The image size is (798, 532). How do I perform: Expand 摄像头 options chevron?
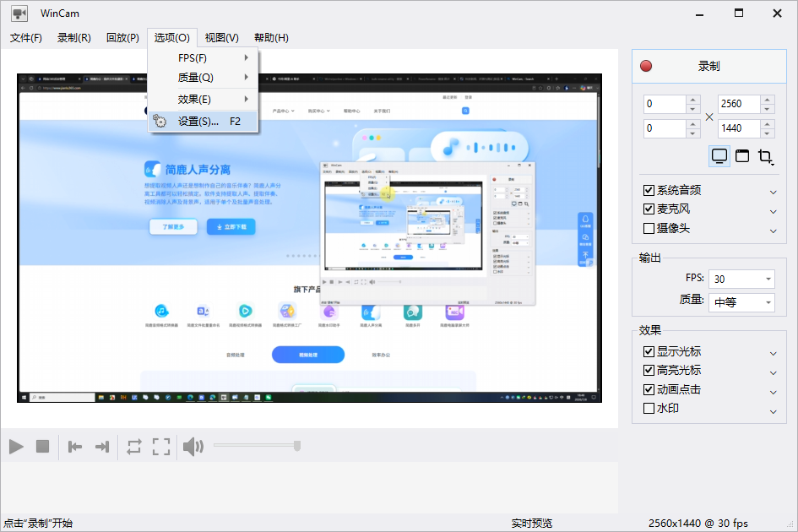point(773,231)
